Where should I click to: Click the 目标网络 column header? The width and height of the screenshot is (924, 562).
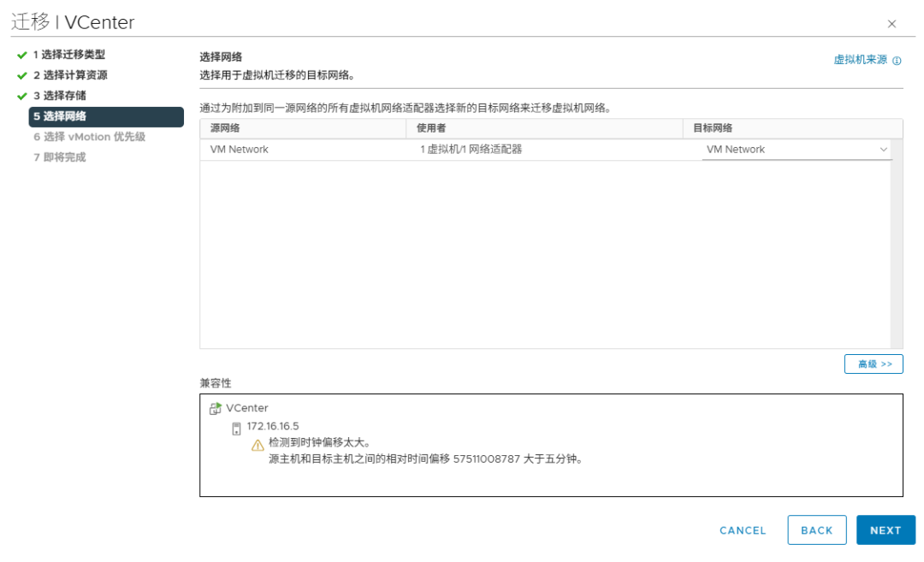pyautogui.click(x=792, y=128)
